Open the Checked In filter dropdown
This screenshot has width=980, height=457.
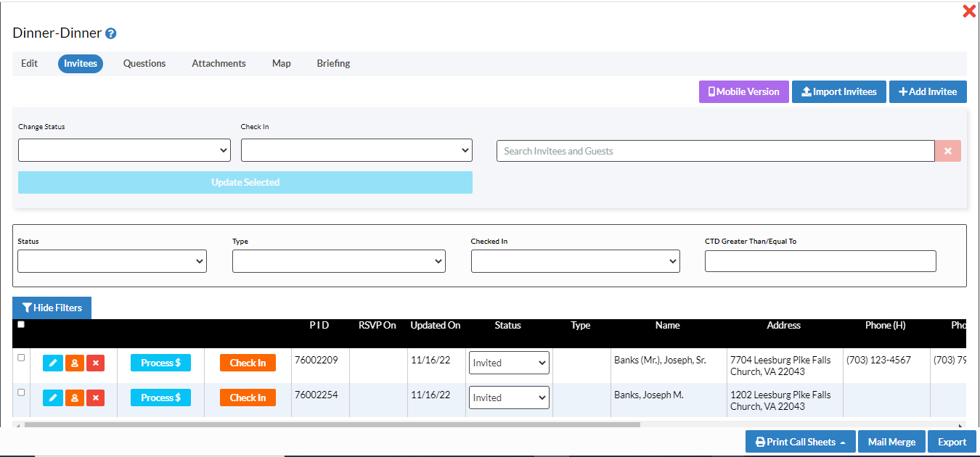[576, 261]
